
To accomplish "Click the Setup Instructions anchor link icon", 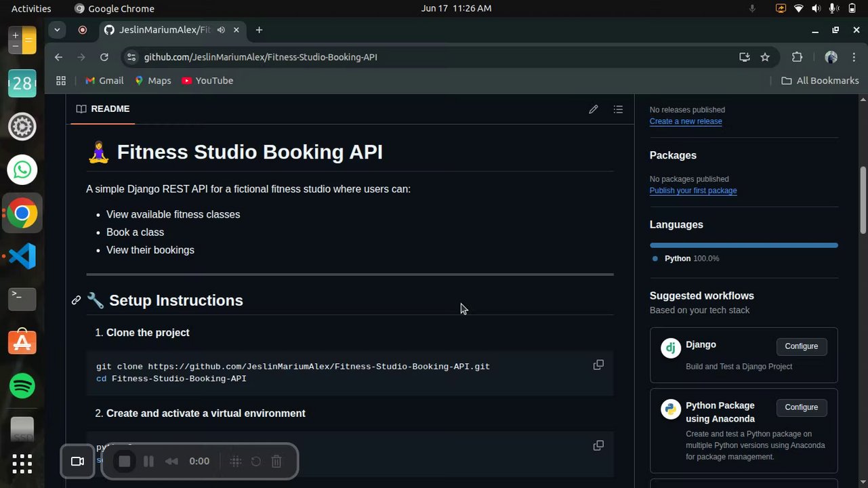I will pyautogui.click(x=76, y=300).
